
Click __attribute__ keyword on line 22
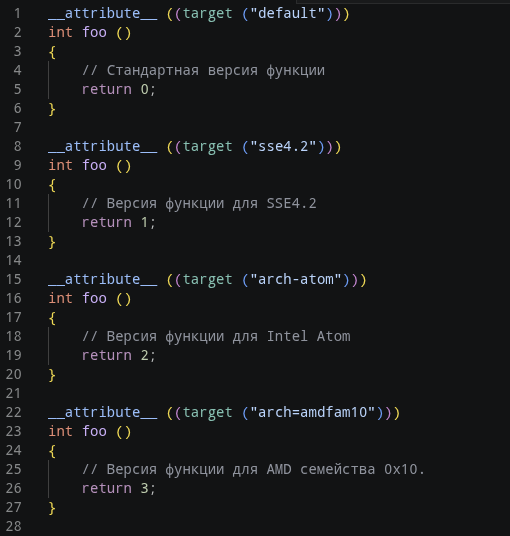click(x=103, y=413)
